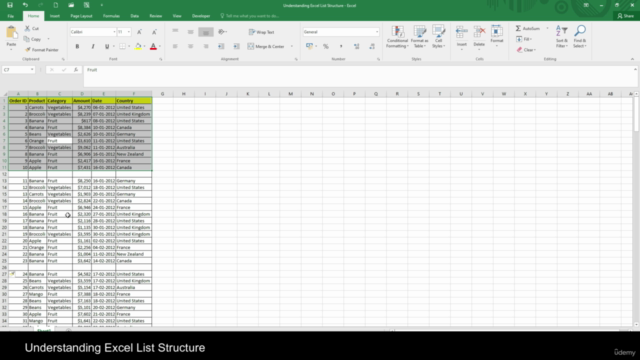The width and height of the screenshot is (640, 360).
Task: Click the Tell me what you want box
Action: [x=250, y=16]
